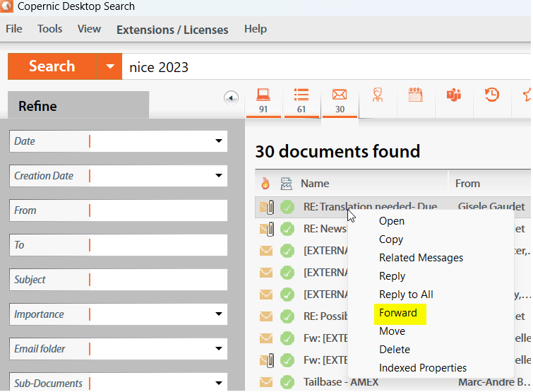533x392 pixels.
Task: Sort results by the flame relevance column
Action: click(265, 184)
